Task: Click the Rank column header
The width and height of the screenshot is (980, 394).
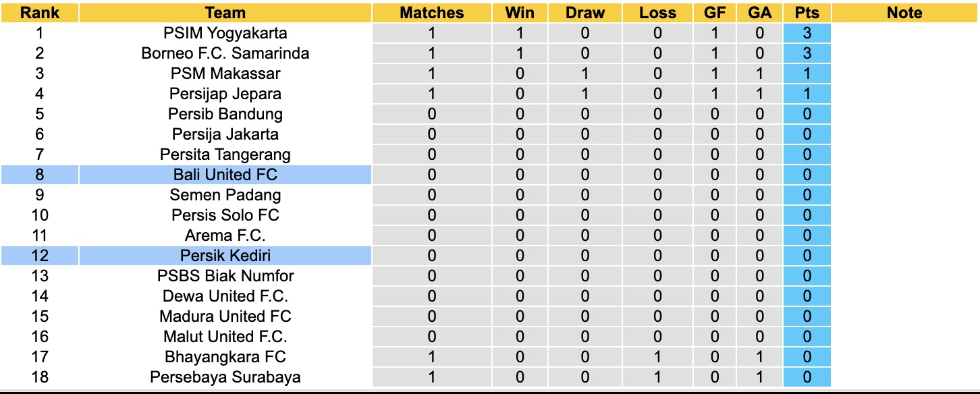Action: point(40,13)
